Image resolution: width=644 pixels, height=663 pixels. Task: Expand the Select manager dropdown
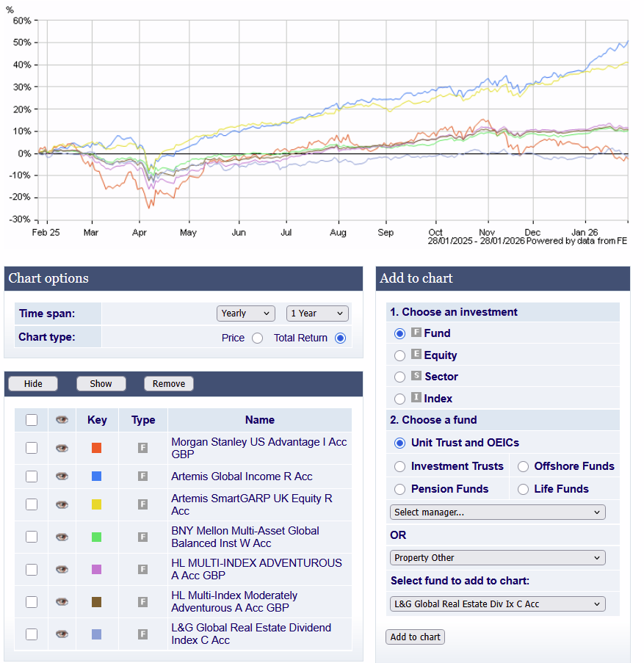click(x=497, y=512)
